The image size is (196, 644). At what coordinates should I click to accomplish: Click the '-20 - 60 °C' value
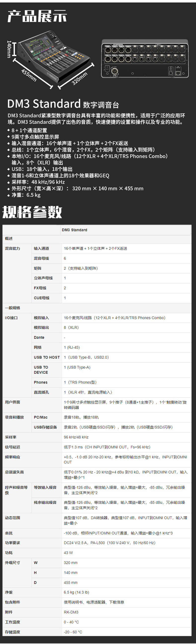tap(73, 632)
